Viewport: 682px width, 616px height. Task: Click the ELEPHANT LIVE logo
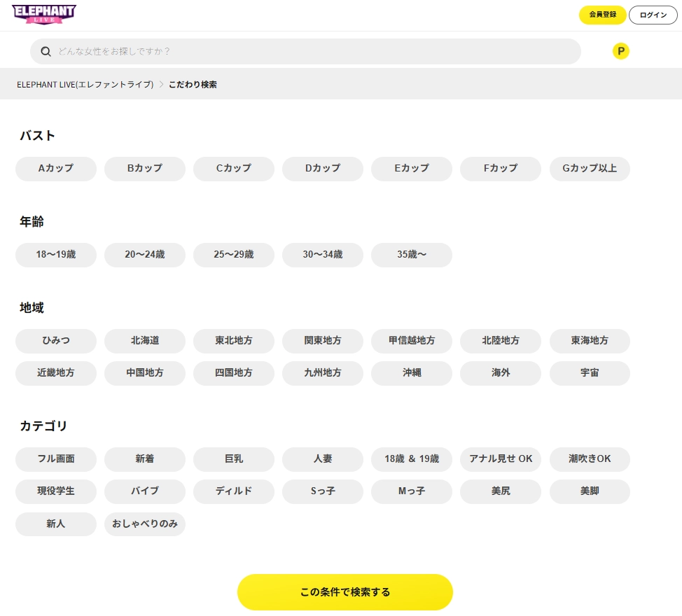pyautogui.click(x=44, y=15)
